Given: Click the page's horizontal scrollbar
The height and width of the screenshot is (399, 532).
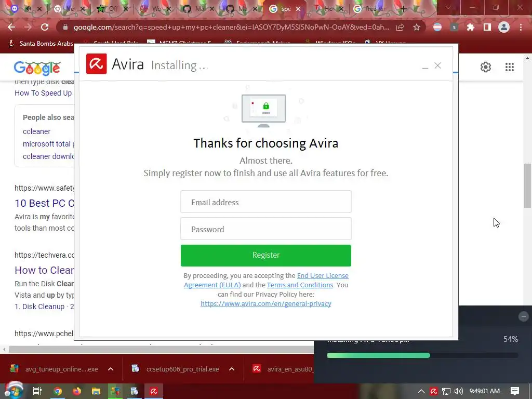Looking at the screenshot, I should tap(161, 349).
